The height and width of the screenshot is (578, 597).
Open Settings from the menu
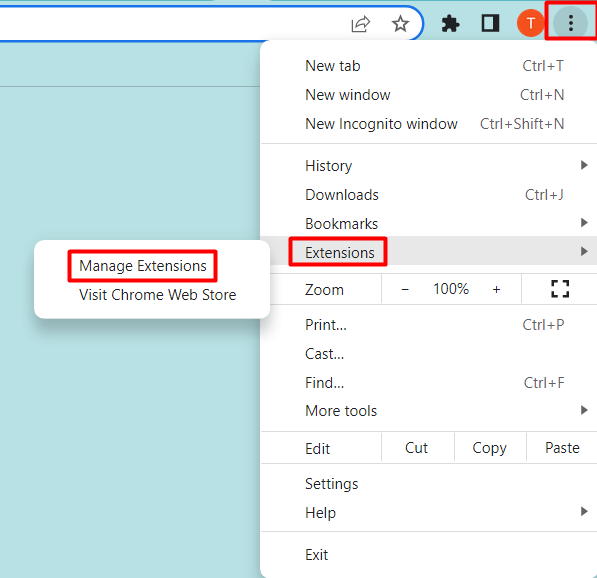coord(429,484)
